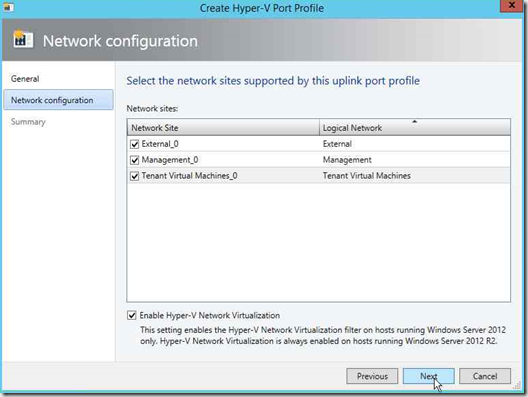Click the Previous button
Screen dimensions: 528x397
(372, 376)
